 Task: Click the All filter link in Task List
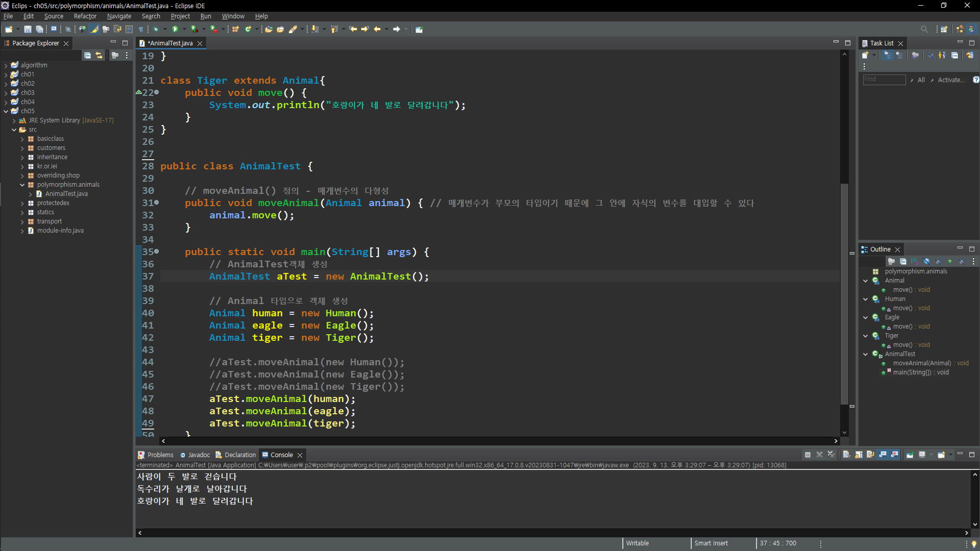coord(921,80)
